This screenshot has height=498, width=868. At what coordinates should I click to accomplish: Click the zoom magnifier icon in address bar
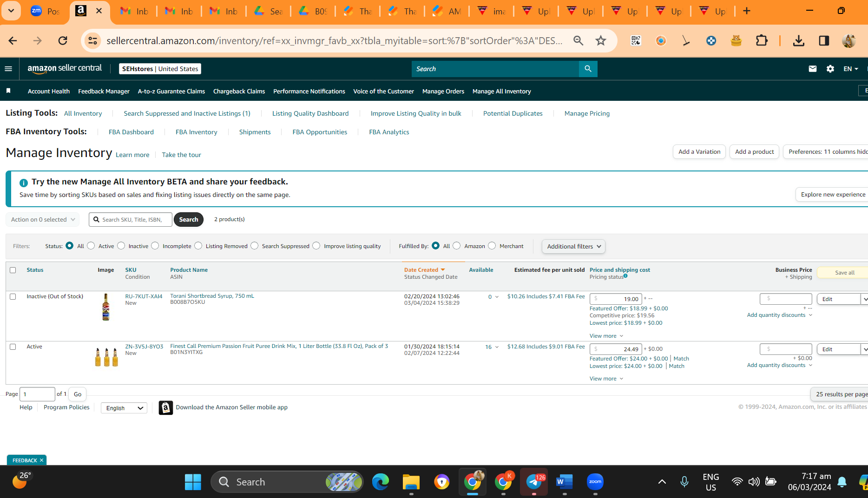pos(579,41)
